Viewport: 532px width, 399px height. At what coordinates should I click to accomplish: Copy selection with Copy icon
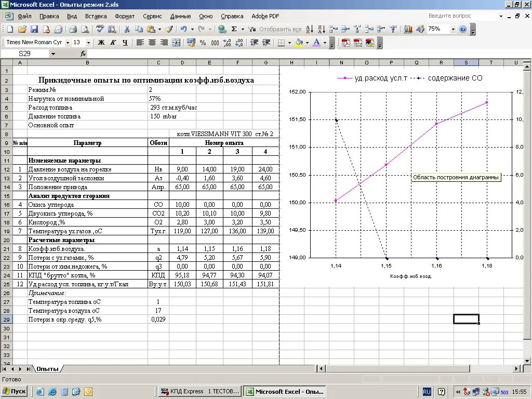pos(139,29)
